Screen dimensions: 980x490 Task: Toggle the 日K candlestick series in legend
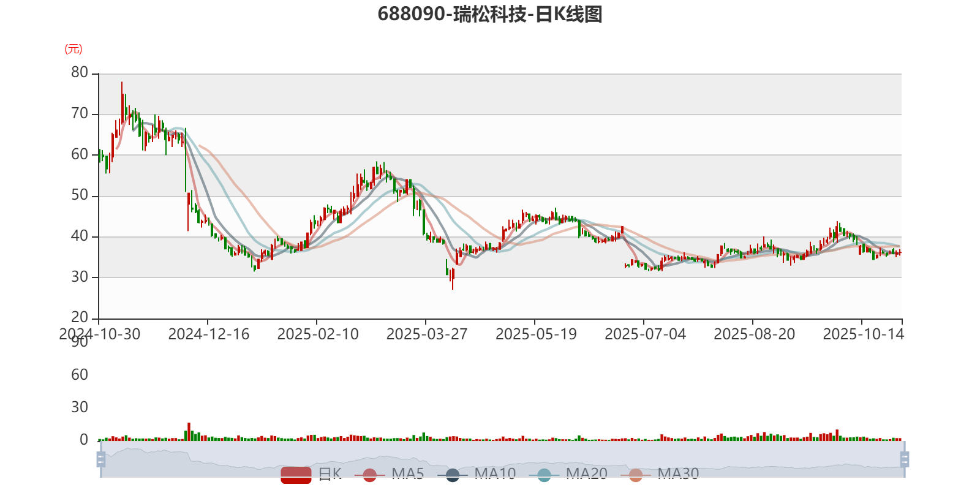click(311, 474)
